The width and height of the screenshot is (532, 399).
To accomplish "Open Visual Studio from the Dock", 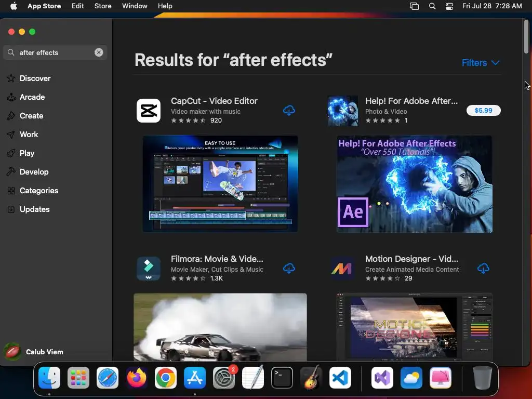I will 382,378.
